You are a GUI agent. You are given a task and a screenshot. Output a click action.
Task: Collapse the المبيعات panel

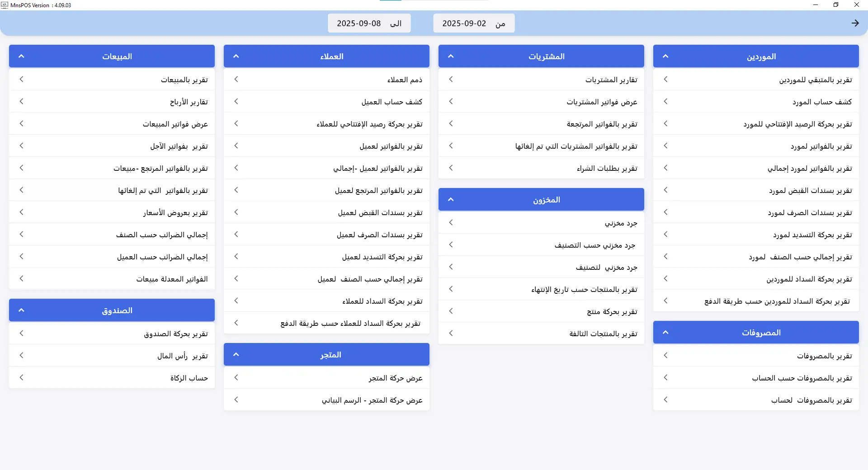[20, 56]
